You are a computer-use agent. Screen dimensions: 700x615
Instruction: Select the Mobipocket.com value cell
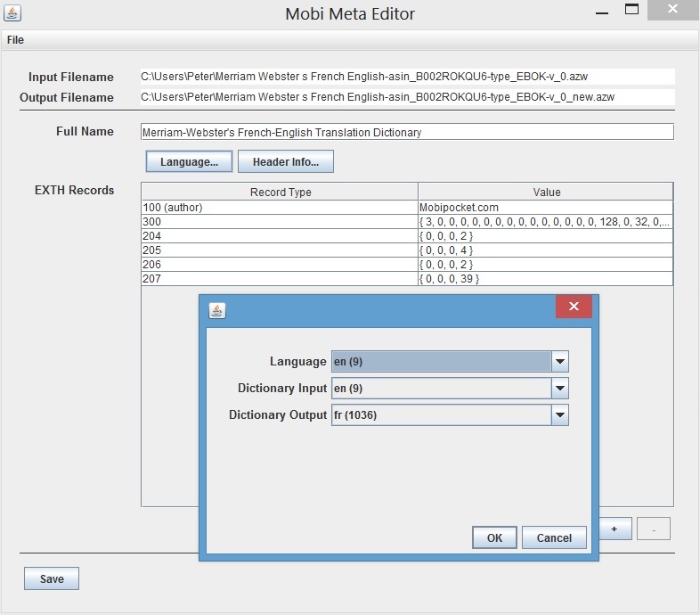pyautogui.click(x=546, y=208)
